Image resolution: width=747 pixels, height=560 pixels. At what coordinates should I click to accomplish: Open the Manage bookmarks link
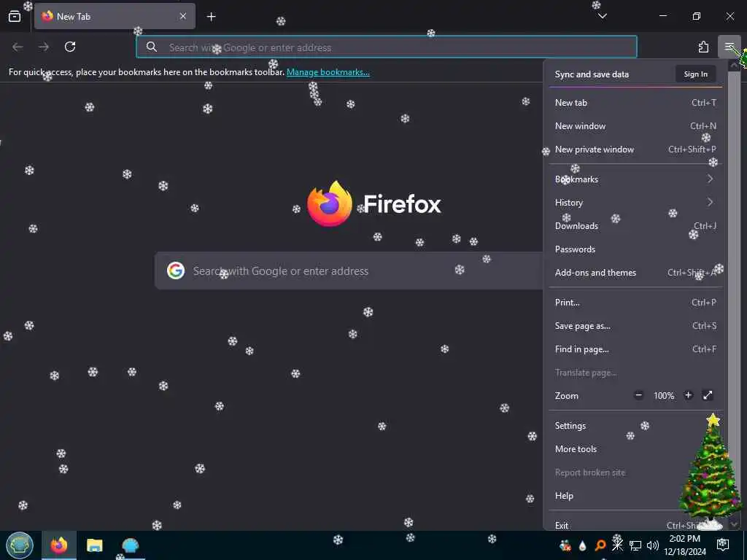[328, 72]
